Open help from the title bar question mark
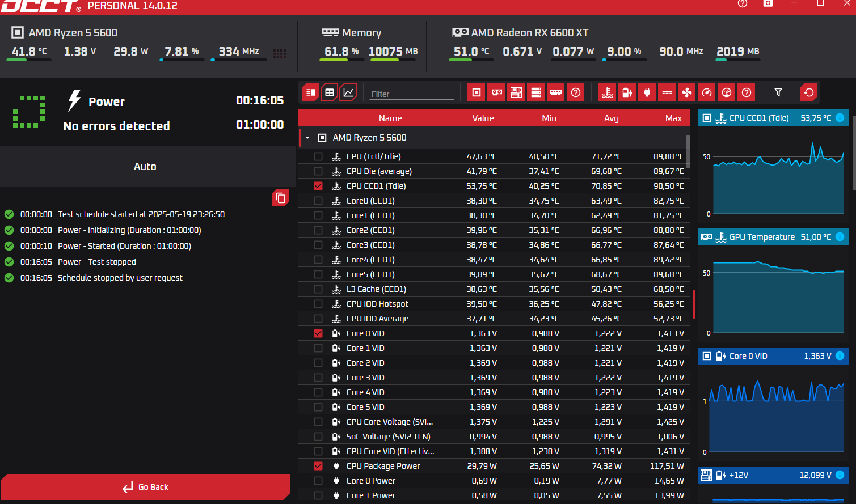856x504 pixels. point(743,3)
